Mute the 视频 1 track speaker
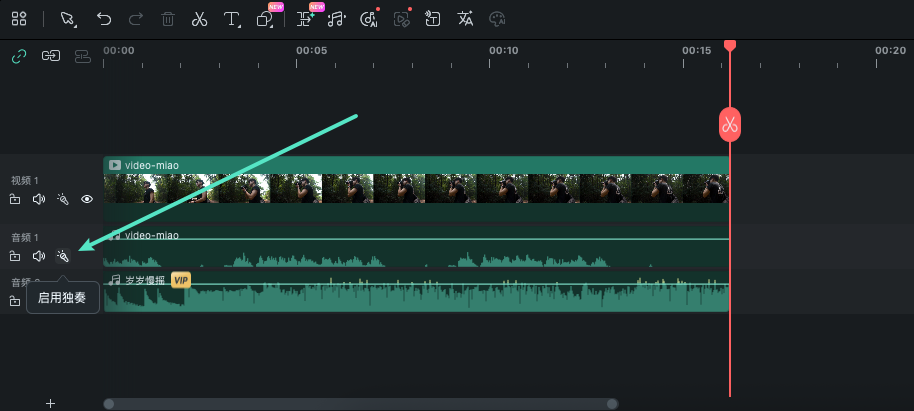The width and height of the screenshot is (914, 411). coord(39,199)
